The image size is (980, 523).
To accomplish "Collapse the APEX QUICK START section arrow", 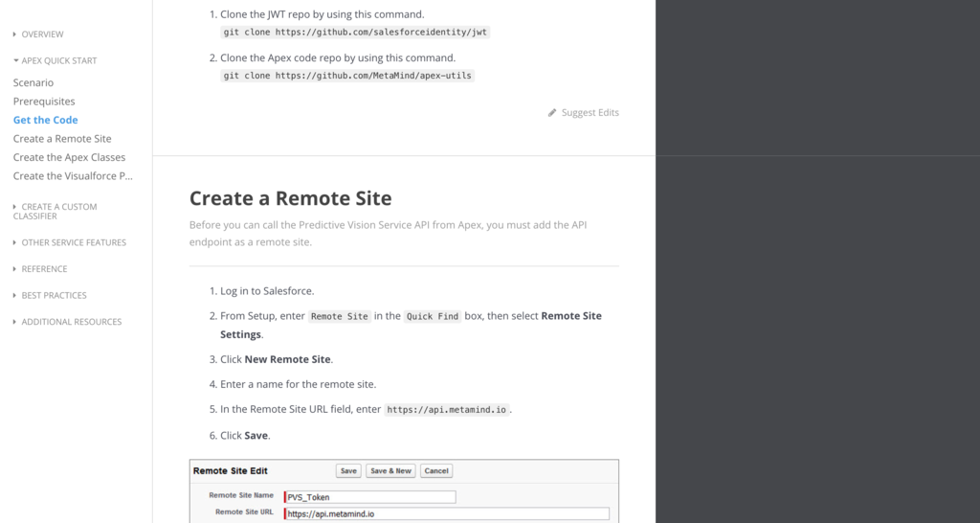I will point(15,60).
